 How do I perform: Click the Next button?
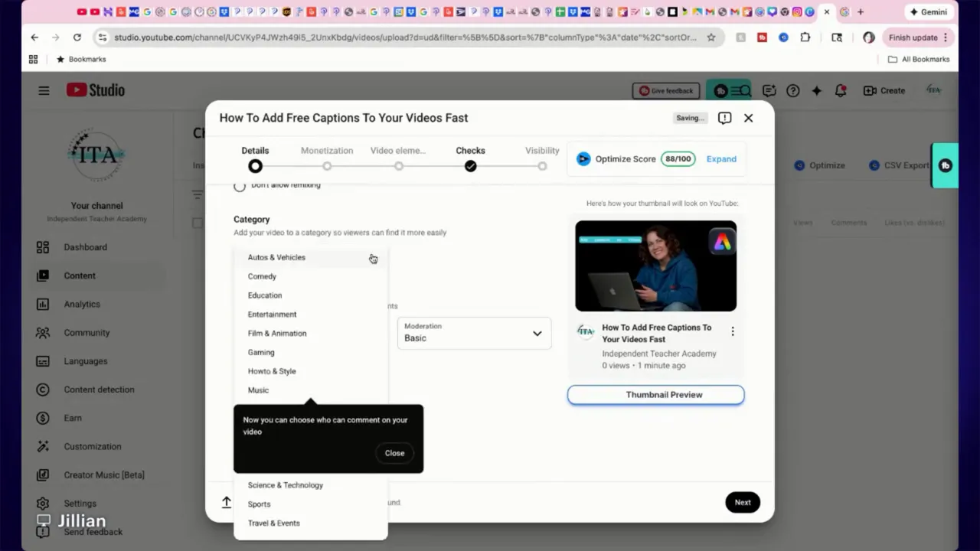click(x=742, y=502)
